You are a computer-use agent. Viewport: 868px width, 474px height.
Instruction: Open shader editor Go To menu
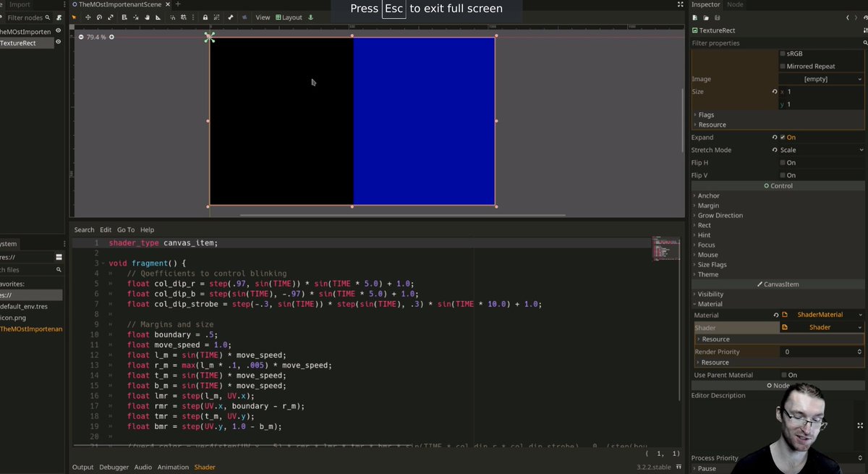pos(126,229)
